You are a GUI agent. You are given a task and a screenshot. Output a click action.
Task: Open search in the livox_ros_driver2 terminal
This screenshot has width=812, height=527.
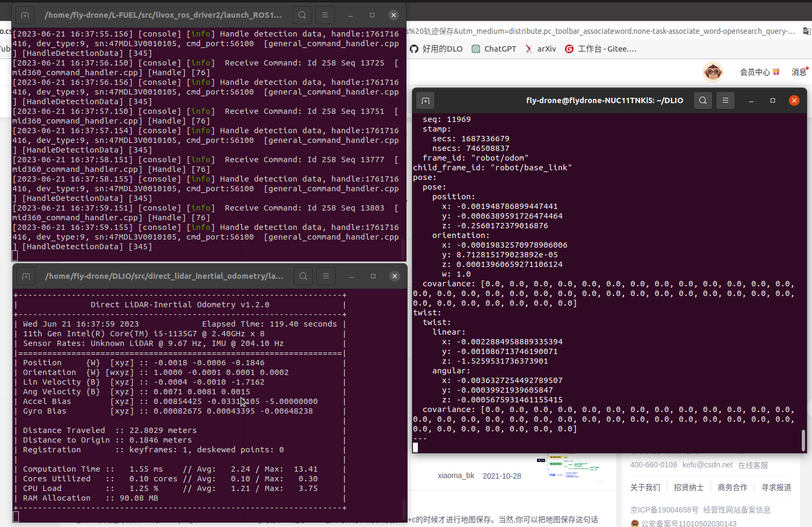coord(302,15)
